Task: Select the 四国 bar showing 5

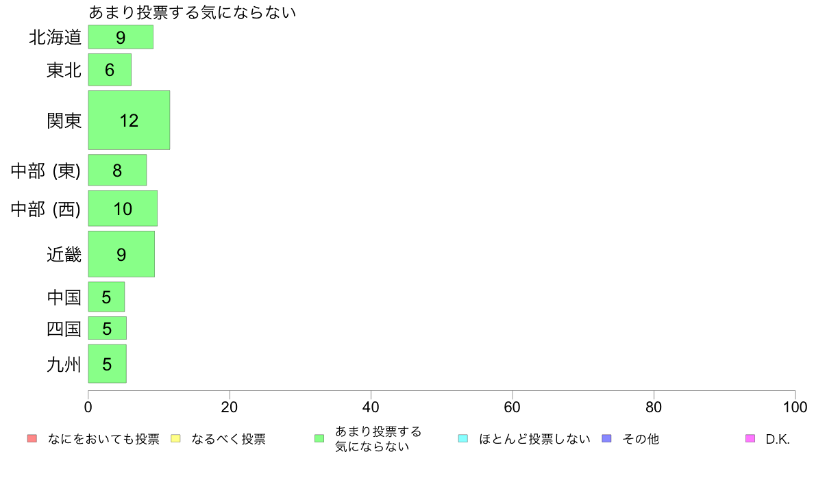Action: tap(108, 328)
